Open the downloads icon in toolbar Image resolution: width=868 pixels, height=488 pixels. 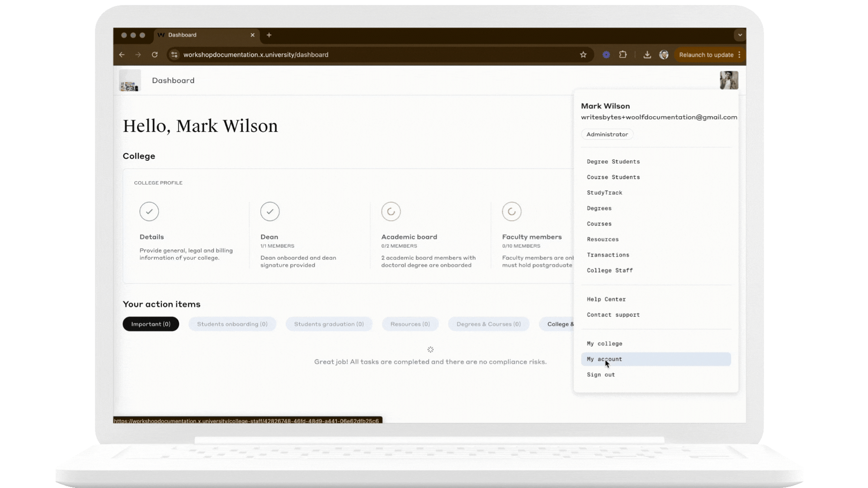(x=647, y=55)
